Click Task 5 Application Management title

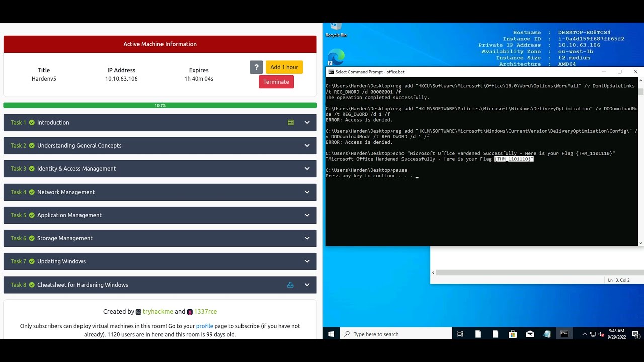[x=69, y=215]
